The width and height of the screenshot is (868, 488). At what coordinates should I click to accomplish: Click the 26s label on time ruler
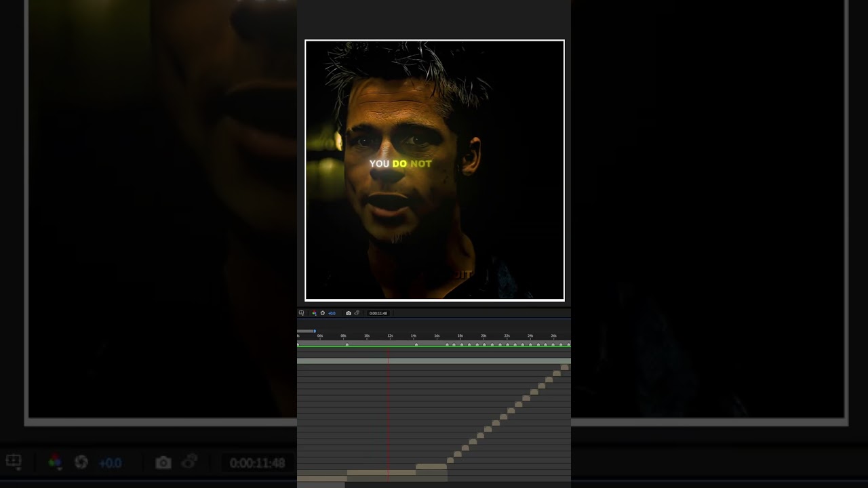point(553,336)
